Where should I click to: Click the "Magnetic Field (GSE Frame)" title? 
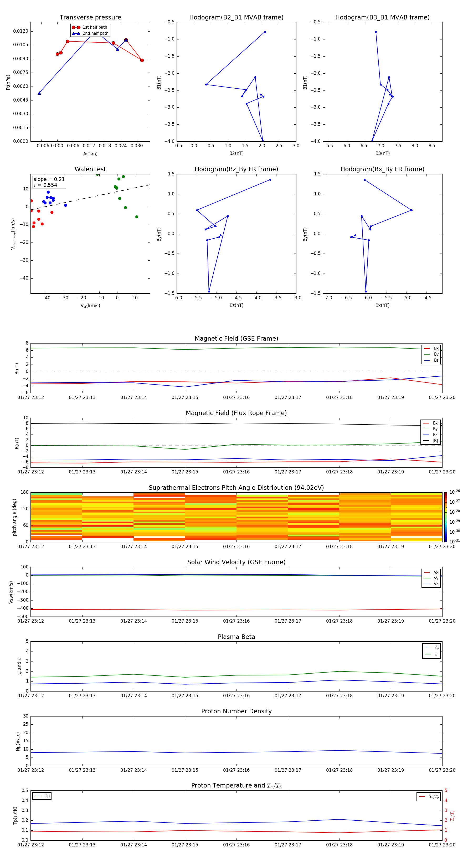[236, 338]
